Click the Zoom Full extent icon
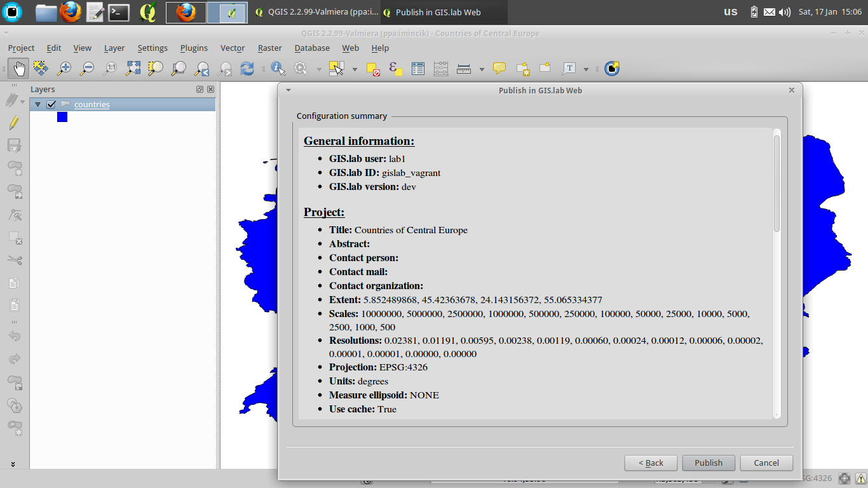 [x=133, y=68]
